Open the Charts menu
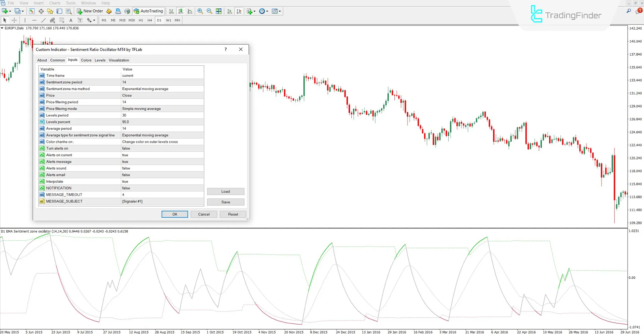The width and height of the screenshot is (644, 334). (x=54, y=3)
